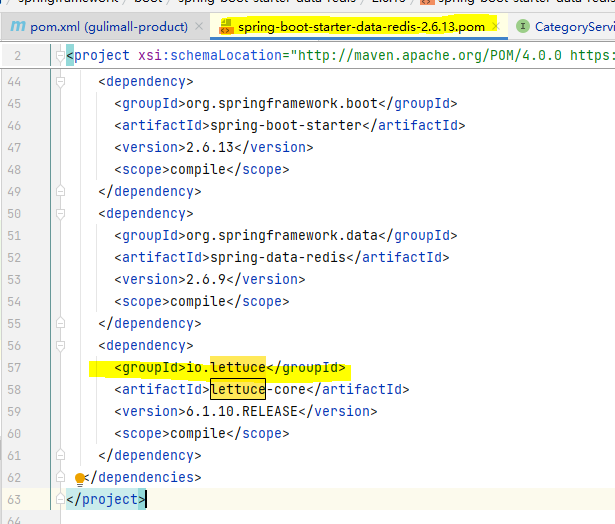Screen dimensions: 615x524
Task: Select spring-boot-starter-data-redis-2.6.13.pom tab
Action: click(359, 27)
